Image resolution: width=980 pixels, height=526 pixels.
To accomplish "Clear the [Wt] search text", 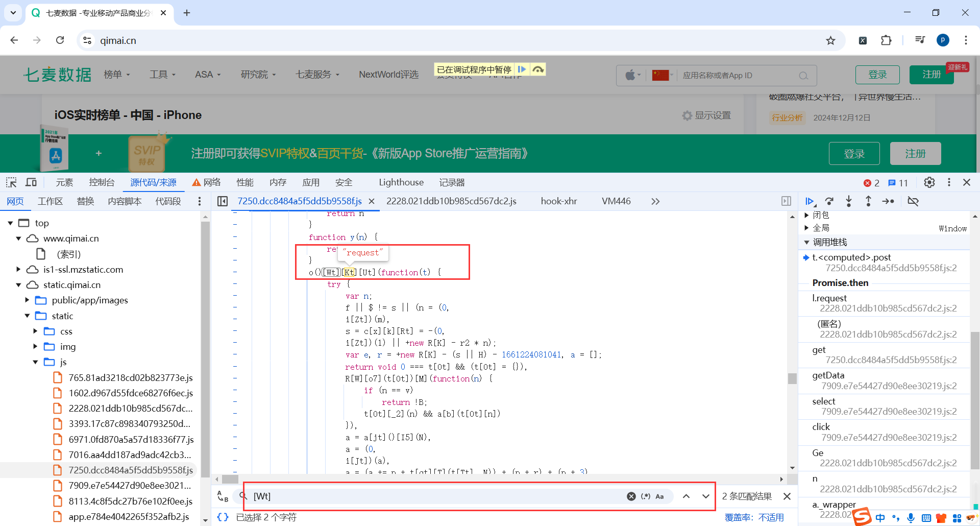I will tap(631, 496).
